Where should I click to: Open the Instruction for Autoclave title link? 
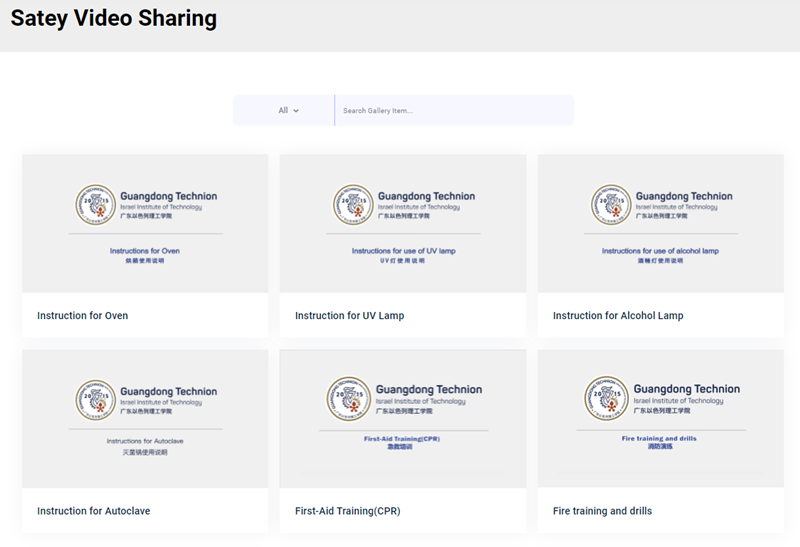coord(94,511)
